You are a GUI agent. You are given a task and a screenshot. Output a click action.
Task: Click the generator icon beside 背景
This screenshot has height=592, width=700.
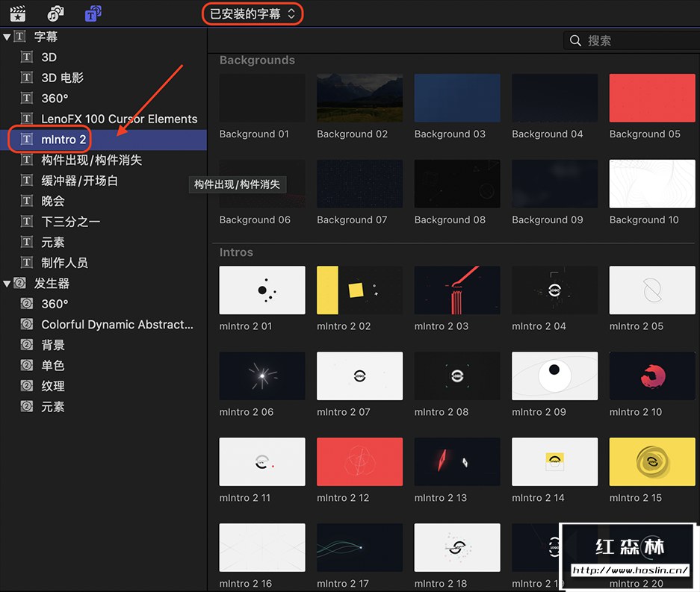click(27, 344)
